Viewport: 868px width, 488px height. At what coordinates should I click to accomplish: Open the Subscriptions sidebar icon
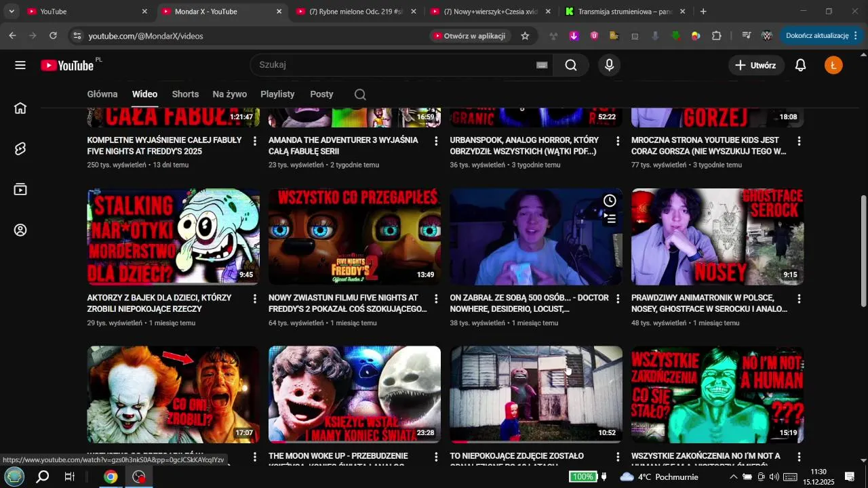[x=20, y=190]
